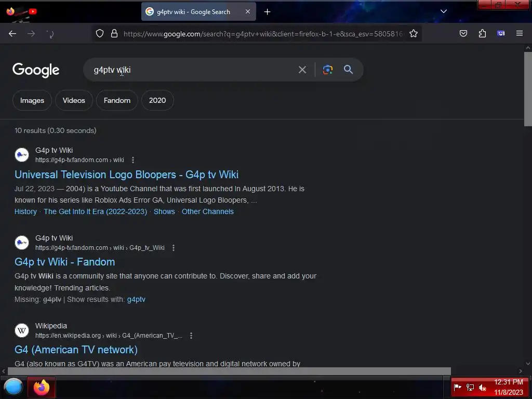Click the purple extension icon in toolbar
This screenshot has width=532, height=399.
pos(501,33)
